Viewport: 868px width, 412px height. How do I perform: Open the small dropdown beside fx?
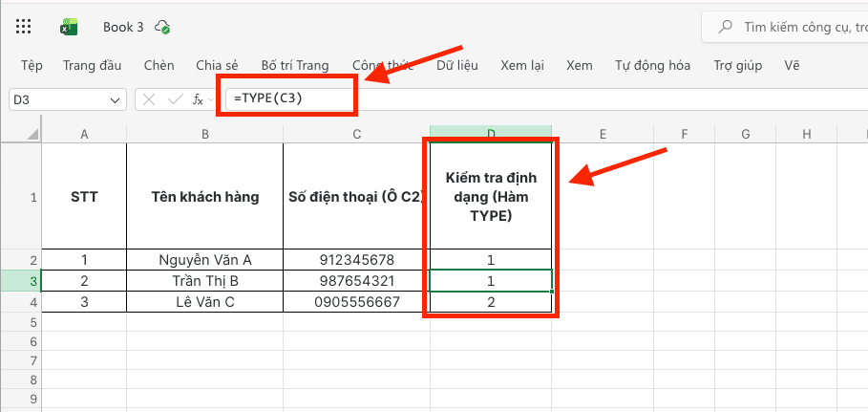[x=210, y=100]
